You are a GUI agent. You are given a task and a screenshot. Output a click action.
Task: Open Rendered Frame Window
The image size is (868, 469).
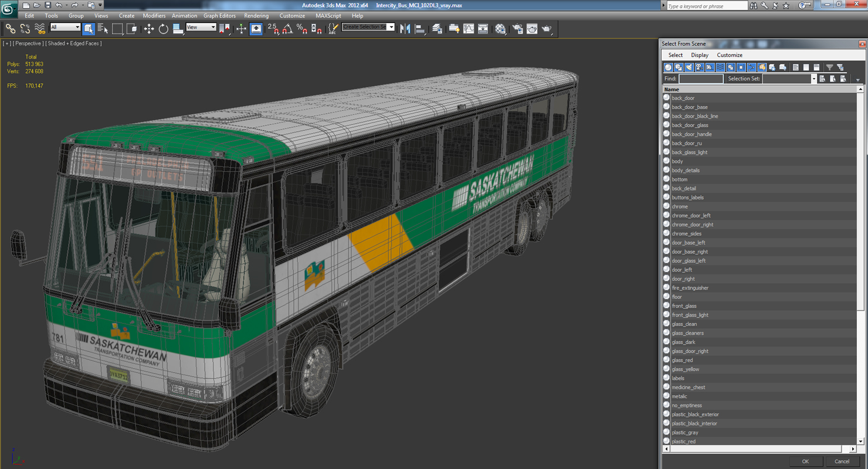click(x=532, y=28)
